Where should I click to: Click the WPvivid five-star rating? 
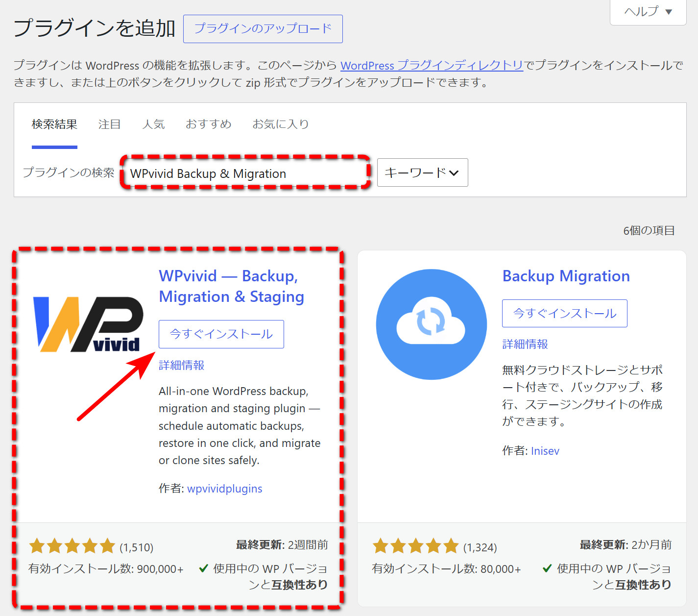pyautogui.click(x=72, y=546)
